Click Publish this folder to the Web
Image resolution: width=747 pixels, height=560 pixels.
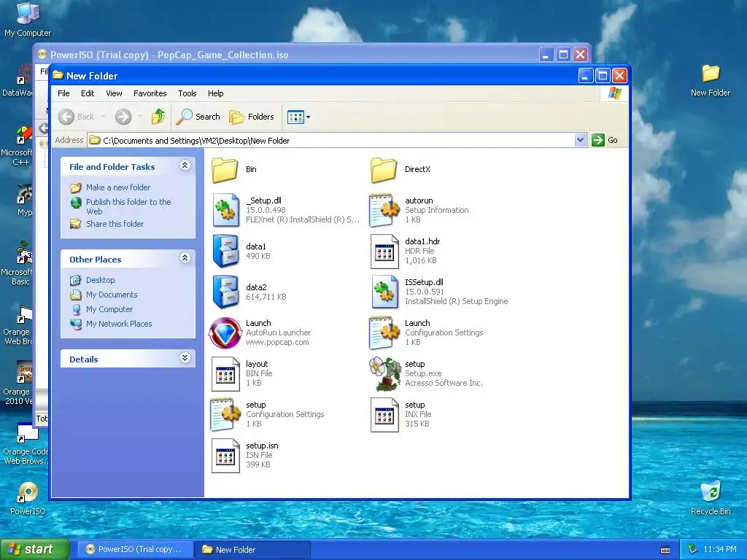click(128, 206)
